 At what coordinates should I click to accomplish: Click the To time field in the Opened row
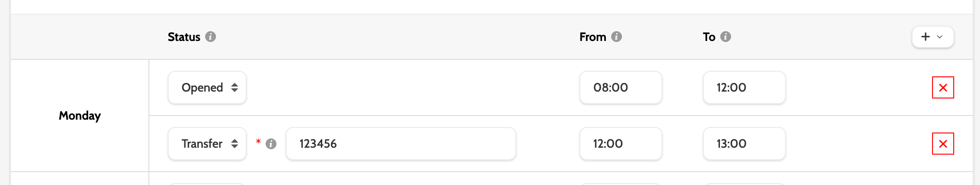click(x=744, y=87)
